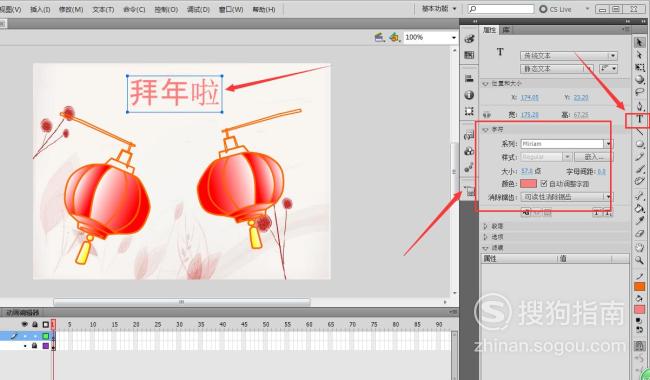Open the workspace switcher dropdown
This screenshot has width=650, height=380.
point(439,9)
